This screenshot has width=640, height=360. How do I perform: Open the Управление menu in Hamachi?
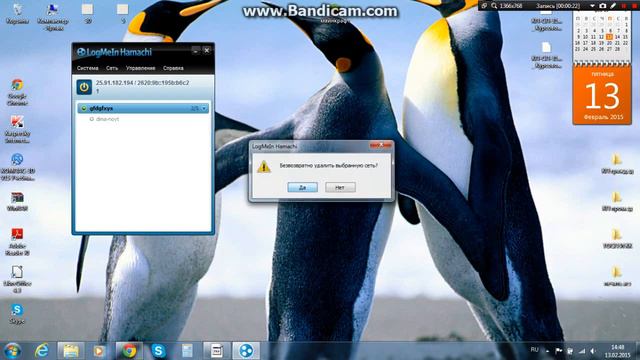coord(140,68)
